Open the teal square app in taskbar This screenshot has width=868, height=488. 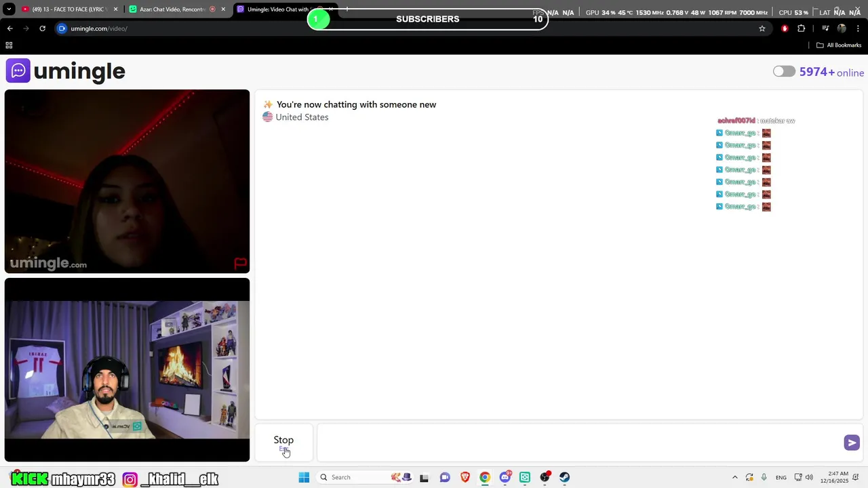[x=525, y=477]
